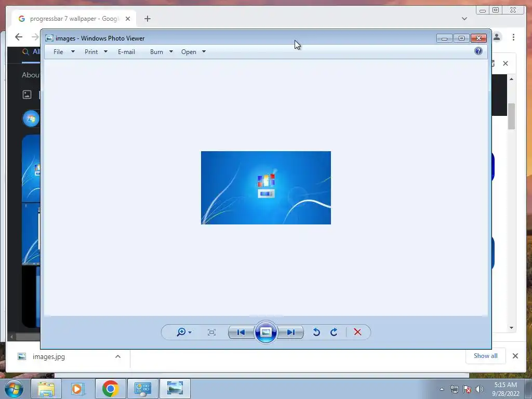Open Windows Explorer from the taskbar
532x399 pixels.
[x=46, y=389]
